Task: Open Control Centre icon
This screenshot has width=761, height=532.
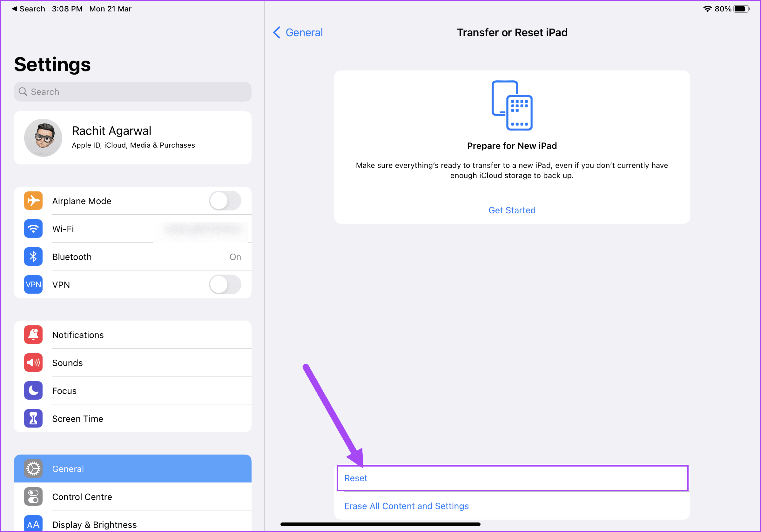Action: [33, 496]
